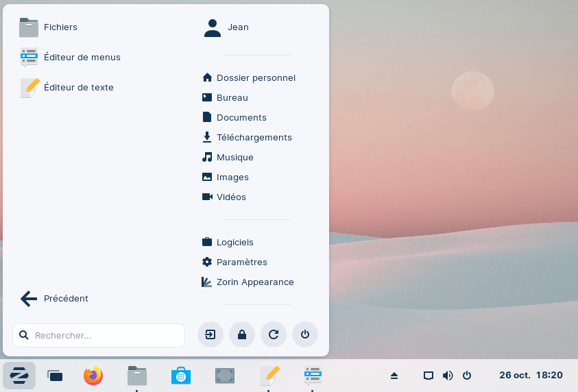The width and height of the screenshot is (578, 392).
Task: Click the eject icon in system tray
Action: point(394,376)
